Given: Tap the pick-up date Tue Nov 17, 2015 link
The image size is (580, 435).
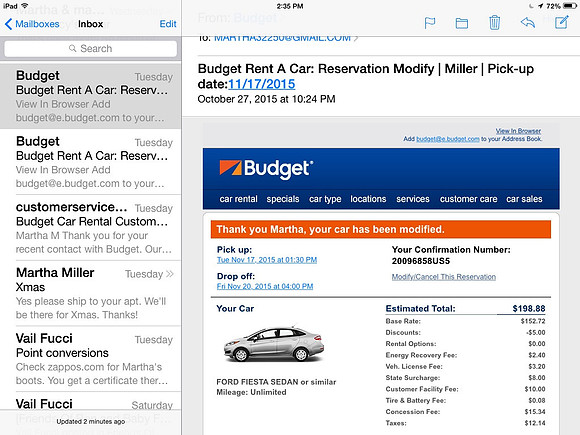Looking at the screenshot, I should (x=267, y=260).
